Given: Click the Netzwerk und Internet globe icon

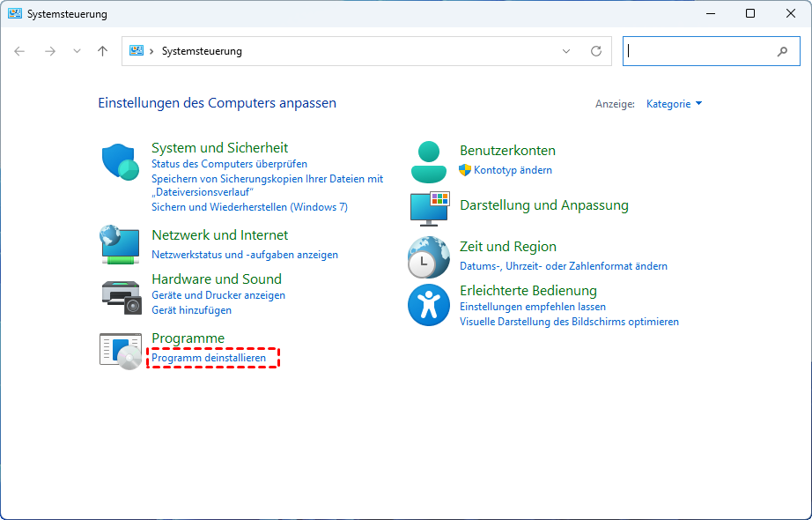Looking at the screenshot, I should pos(121,244).
